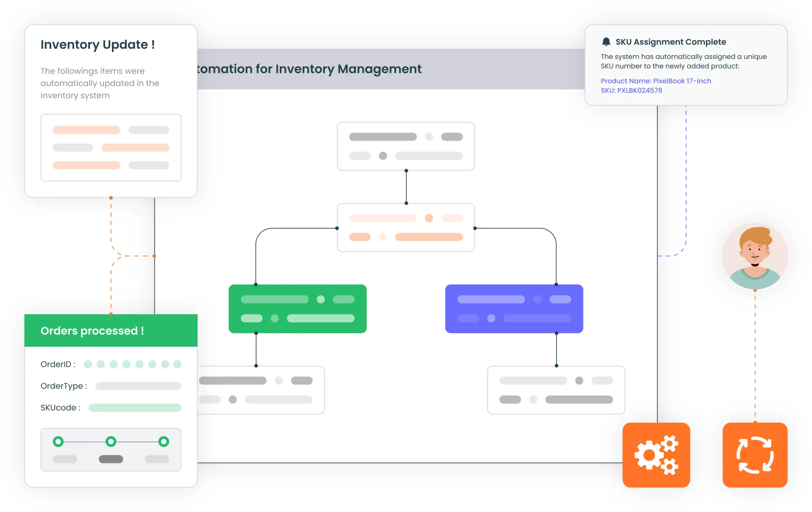812x512 pixels.
Task: Select the bottom-right gray workflow node
Action: click(556, 390)
